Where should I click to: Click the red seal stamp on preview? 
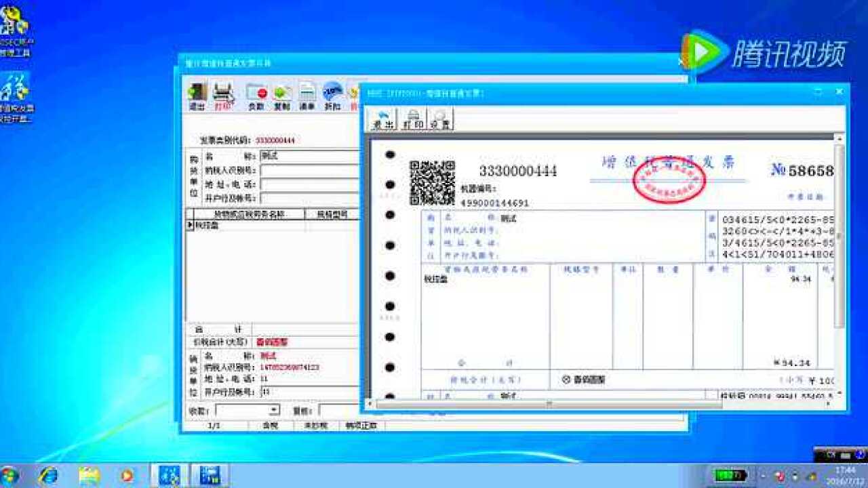[x=669, y=180]
